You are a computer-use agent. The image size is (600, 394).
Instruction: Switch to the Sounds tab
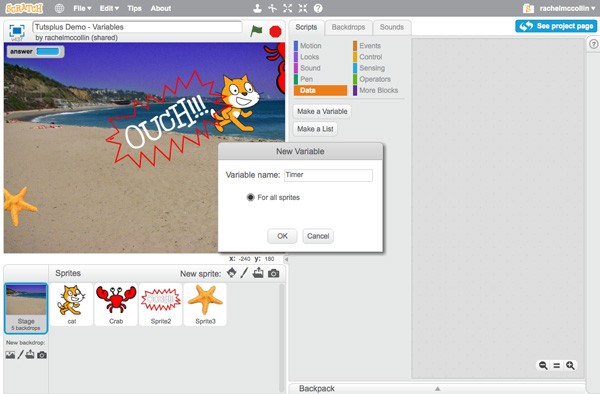(392, 27)
